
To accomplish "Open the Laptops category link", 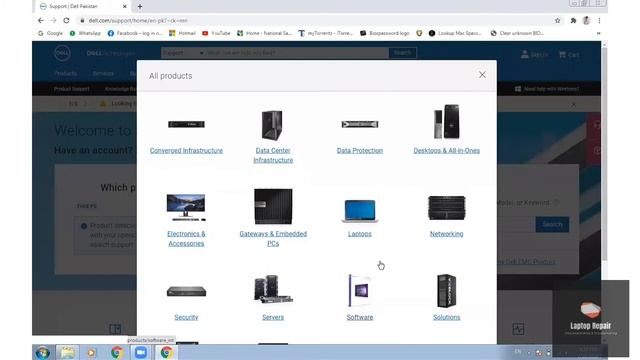I will coord(360,234).
